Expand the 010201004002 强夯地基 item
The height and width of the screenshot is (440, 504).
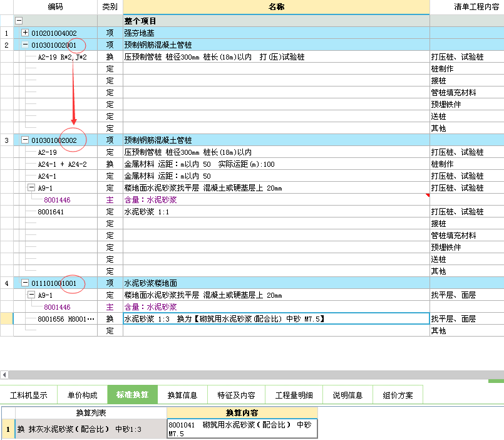tap(25, 33)
